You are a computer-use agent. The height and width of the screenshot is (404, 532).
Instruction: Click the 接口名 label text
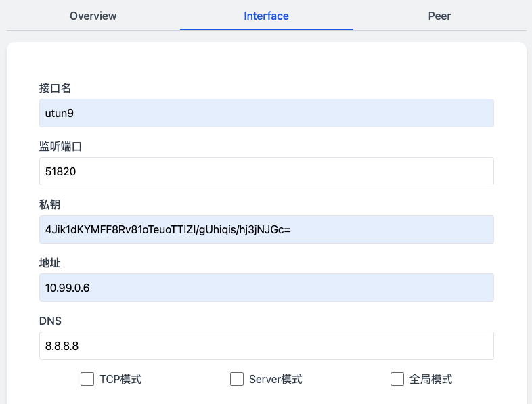56,88
